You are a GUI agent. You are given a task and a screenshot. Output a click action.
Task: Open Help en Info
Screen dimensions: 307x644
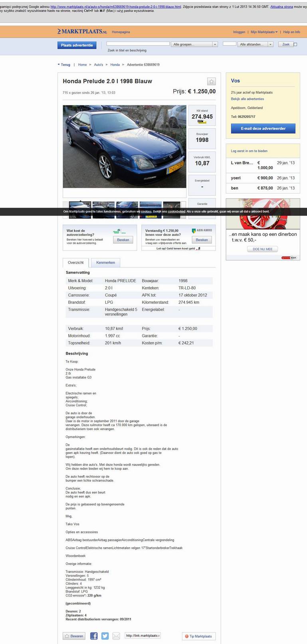click(x=291, y=32)
